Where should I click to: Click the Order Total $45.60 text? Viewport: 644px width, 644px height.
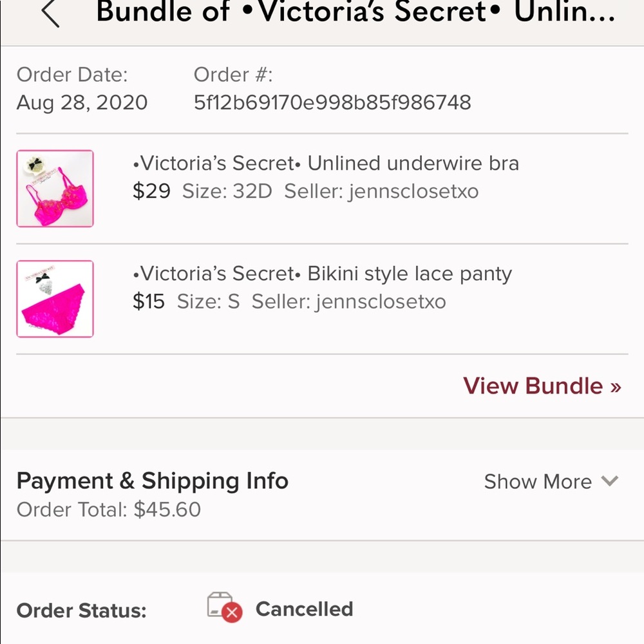pos(109,510)
